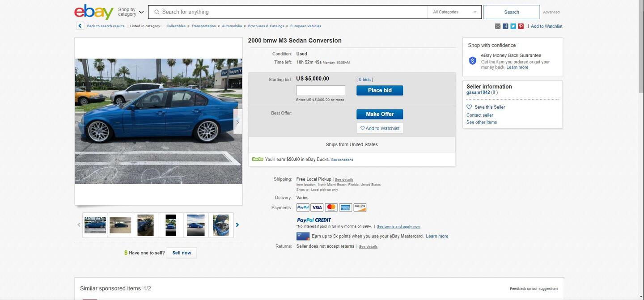Click See other items link
644x300 pixels.
pyautogui.click(x=482, y=123)
